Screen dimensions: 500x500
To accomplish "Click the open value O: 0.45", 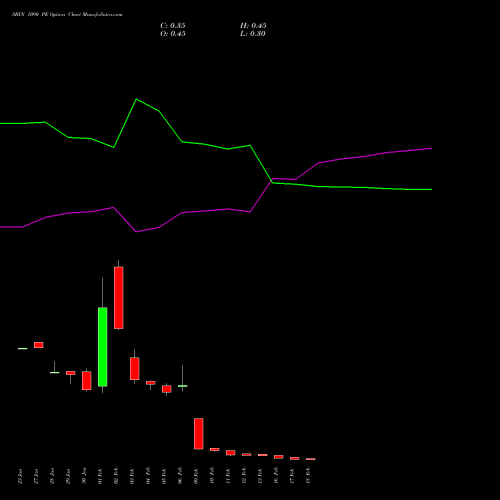I will pos(173,34).
